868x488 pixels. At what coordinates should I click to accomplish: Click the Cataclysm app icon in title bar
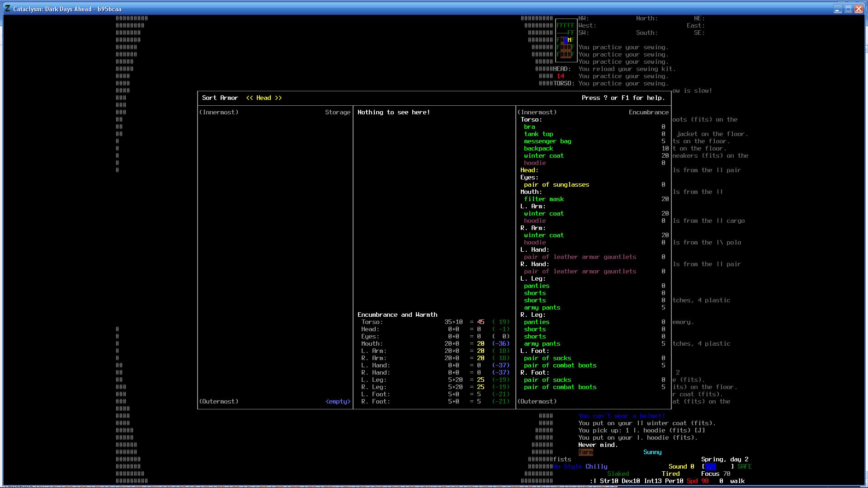[8, 9]
